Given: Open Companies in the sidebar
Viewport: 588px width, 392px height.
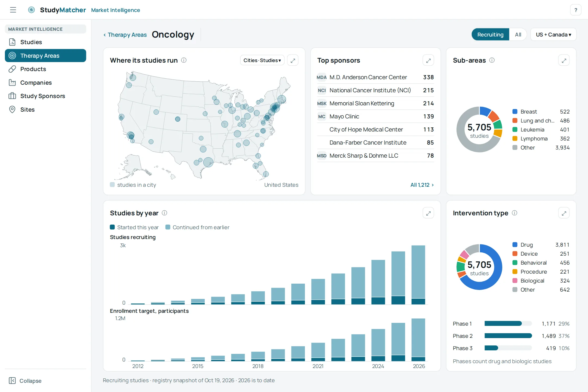Looking at the screenshot, I should coord(45,82).
